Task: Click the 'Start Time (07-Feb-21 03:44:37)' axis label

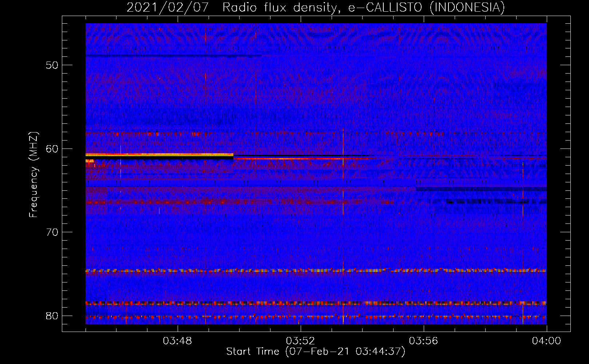Action: point(316,352)
